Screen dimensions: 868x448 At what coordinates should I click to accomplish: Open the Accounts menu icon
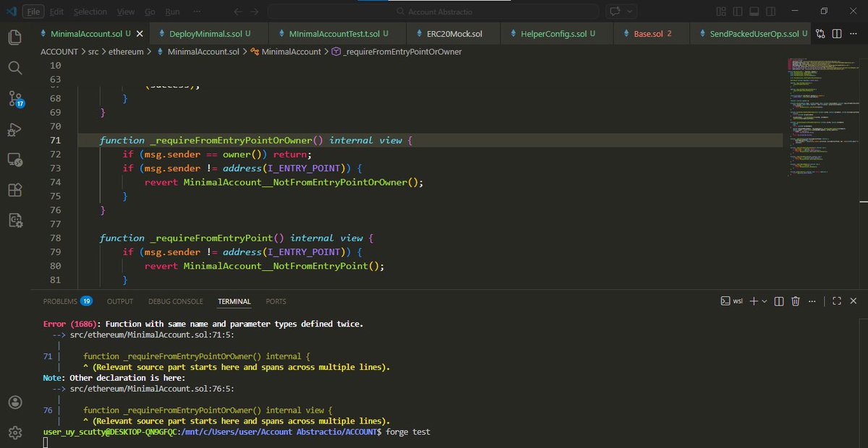[14, 402]
